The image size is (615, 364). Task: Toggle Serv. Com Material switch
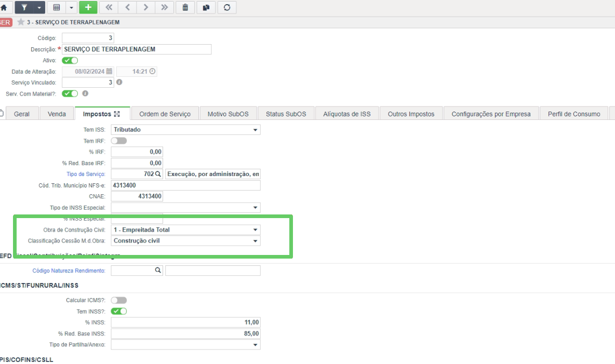pyautogui.click(x=70, y=93)
